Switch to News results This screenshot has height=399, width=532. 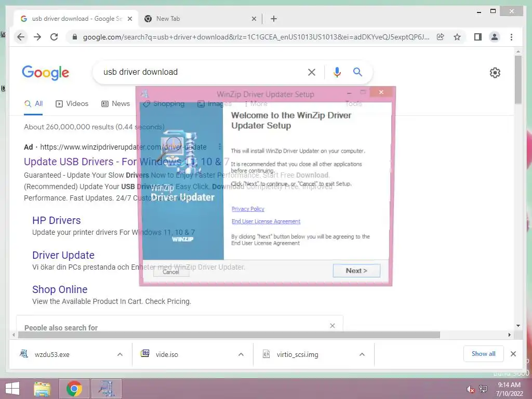pyautogui.click(x=116, y=103)
